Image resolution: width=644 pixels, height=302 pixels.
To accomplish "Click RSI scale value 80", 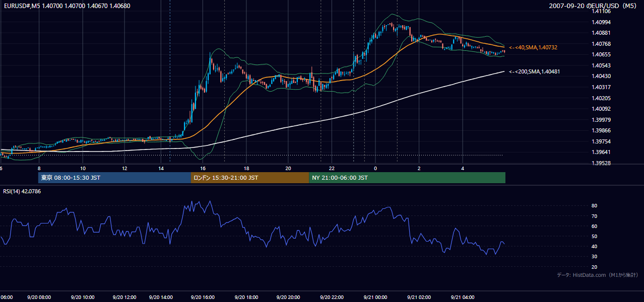I will pos(595,206).
